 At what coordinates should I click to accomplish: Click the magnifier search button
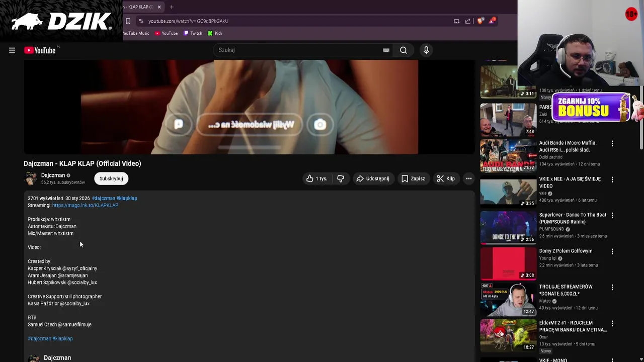pyautogui.click(x=404, y=50)
